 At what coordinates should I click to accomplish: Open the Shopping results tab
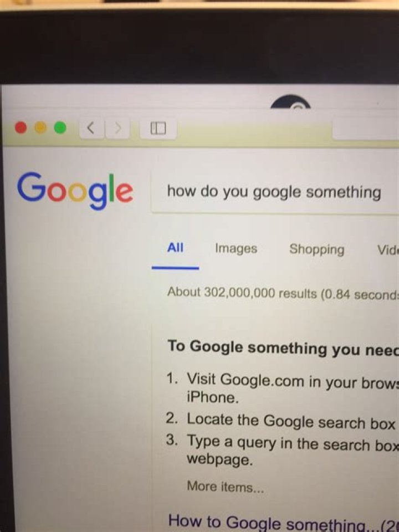pos(316,249)
